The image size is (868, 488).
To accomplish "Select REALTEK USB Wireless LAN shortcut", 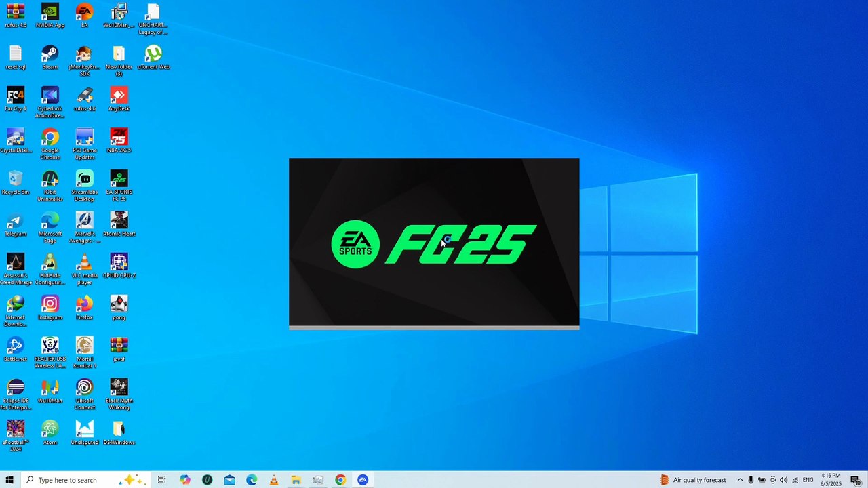I will coord(50,353).
